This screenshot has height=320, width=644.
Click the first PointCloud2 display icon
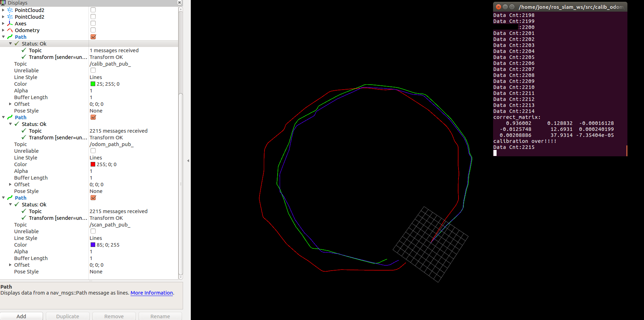pos(10,10)
